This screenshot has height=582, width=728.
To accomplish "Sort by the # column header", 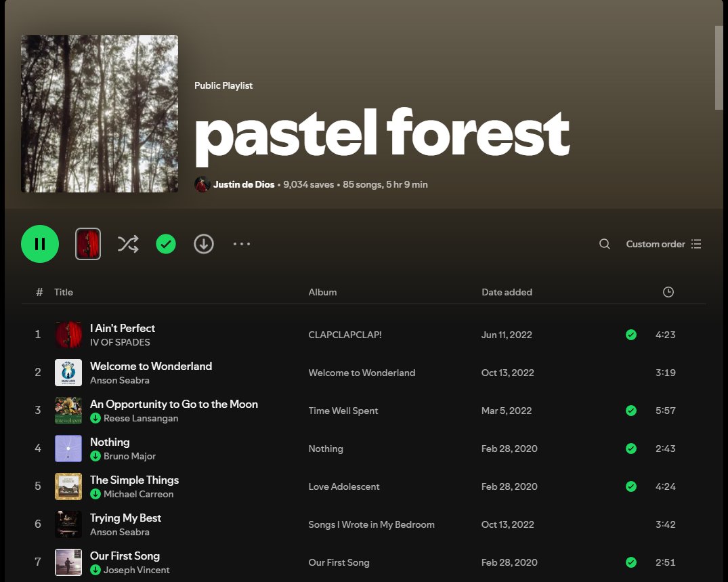I will tap(39, 292).
